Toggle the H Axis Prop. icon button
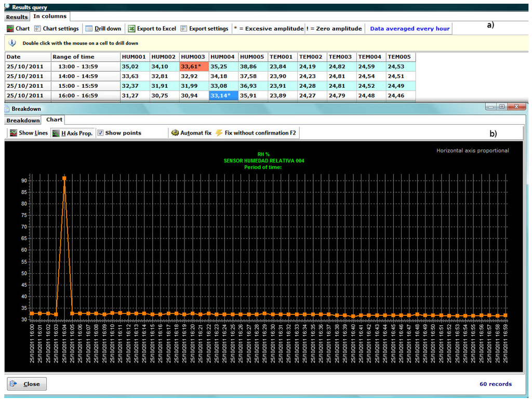 pyautogui.click(x=56, y=133)
